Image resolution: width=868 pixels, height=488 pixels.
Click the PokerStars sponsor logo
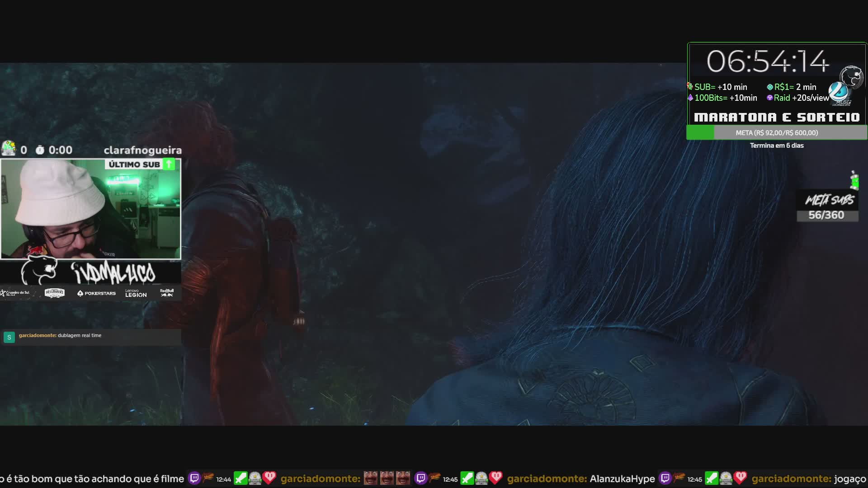click(x=96, y=293)
